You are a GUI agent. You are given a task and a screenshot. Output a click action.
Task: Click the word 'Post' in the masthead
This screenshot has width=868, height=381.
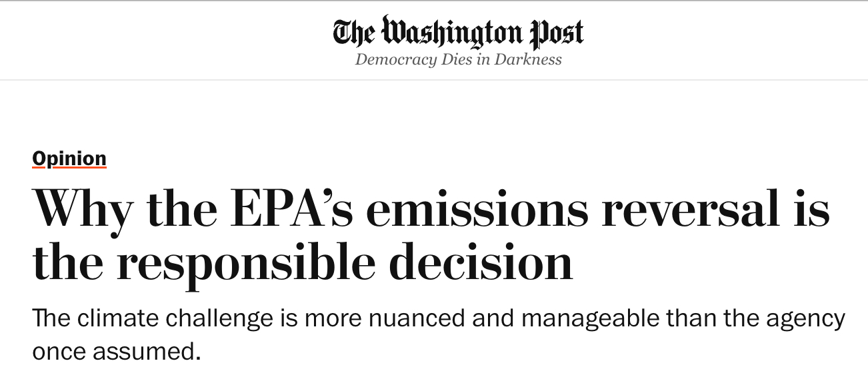pos(556,33)
